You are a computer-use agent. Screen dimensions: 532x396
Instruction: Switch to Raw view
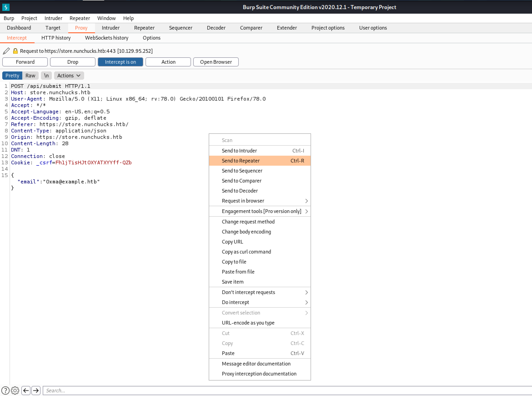click(30, 76)
